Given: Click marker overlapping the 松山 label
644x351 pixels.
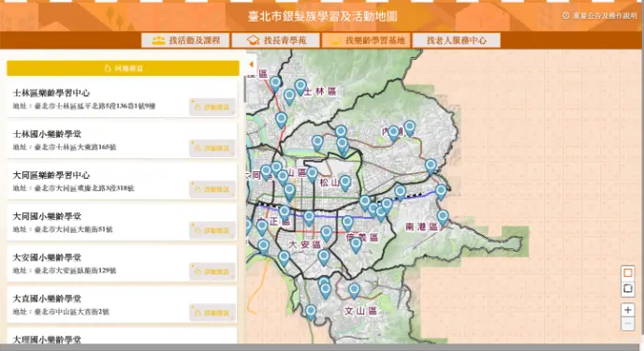Looking at the screenshot, I should [x=345, y=183].
